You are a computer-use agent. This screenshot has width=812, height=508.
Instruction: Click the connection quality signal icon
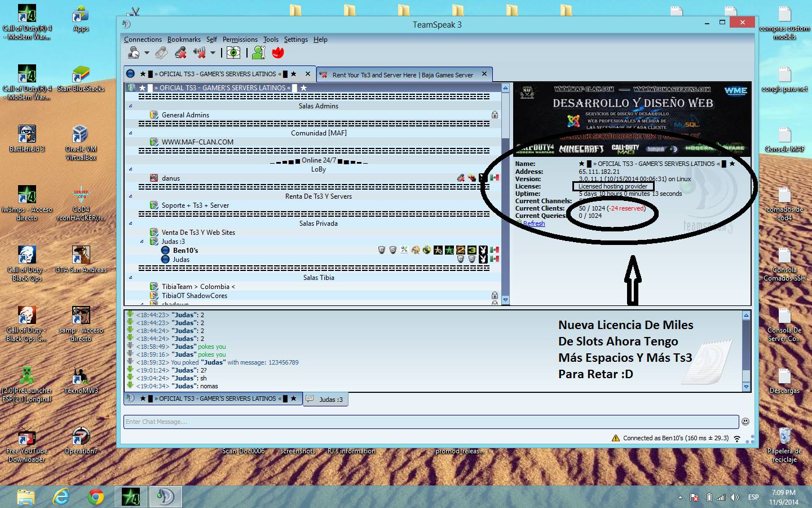737,439
